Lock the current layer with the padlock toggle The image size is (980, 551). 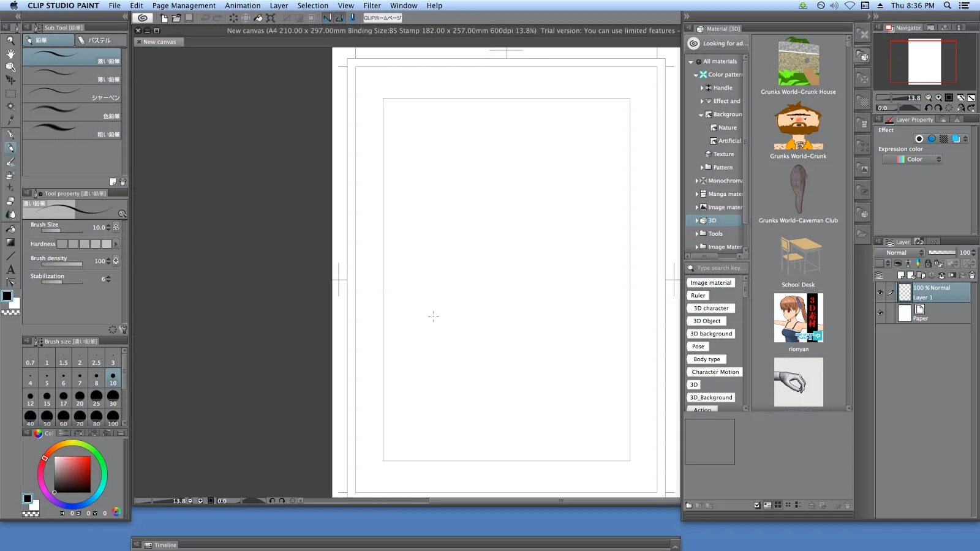point(928,264)
